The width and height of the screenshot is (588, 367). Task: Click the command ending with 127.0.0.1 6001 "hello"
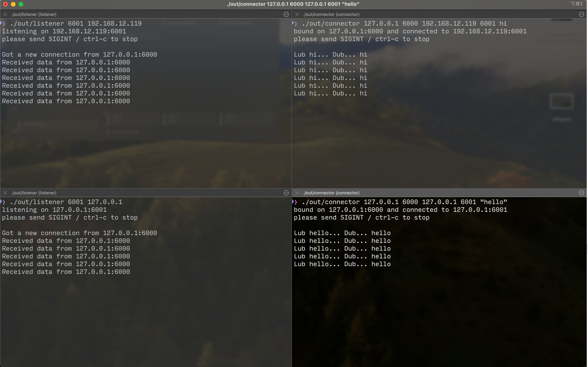click(x=404, y=202)
